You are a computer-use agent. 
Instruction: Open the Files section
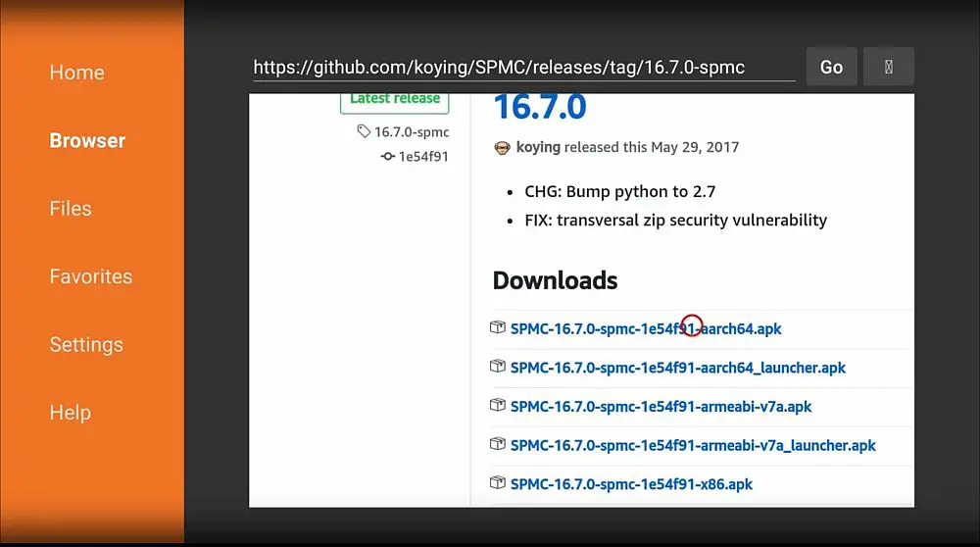[71, 209]
